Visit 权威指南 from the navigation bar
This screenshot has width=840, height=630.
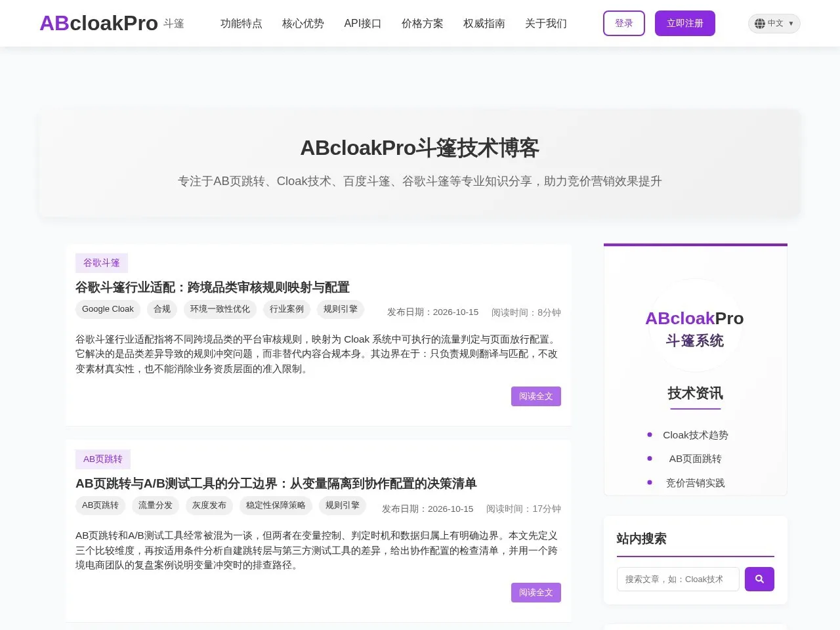(x=484, y=24)
